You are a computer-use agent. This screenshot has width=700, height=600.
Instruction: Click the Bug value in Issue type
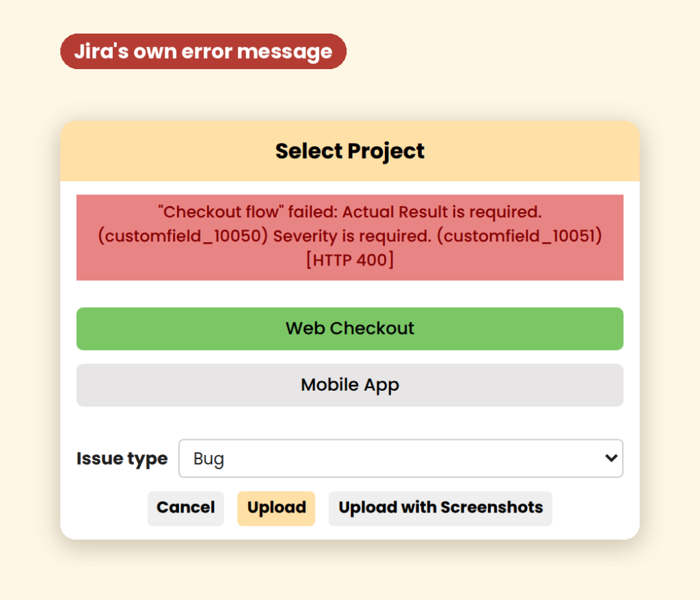coord(208,459)
